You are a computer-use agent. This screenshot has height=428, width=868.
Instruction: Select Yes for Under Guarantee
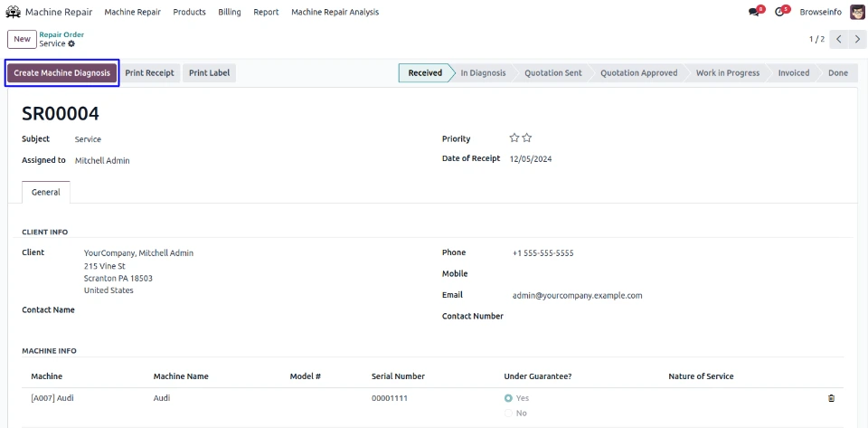[509, 398]
